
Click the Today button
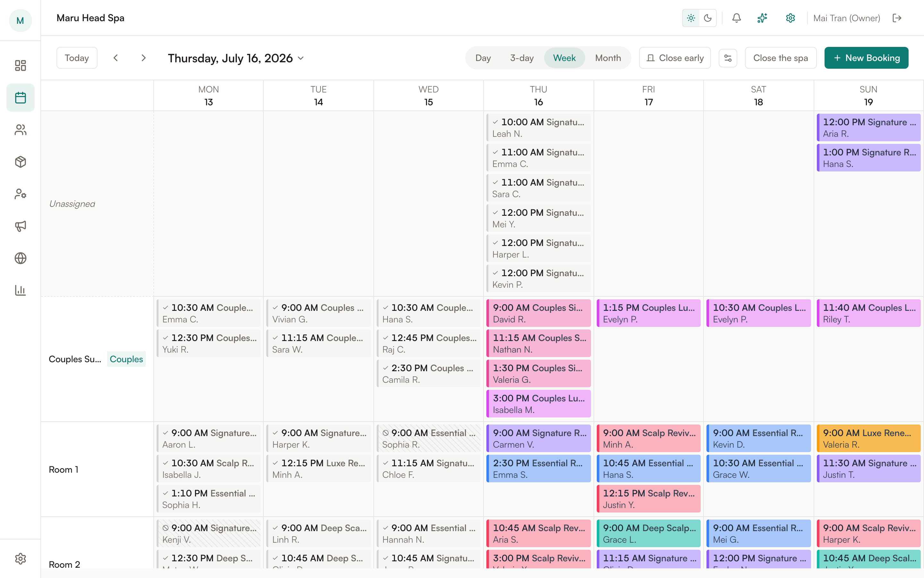pos(77,58)
